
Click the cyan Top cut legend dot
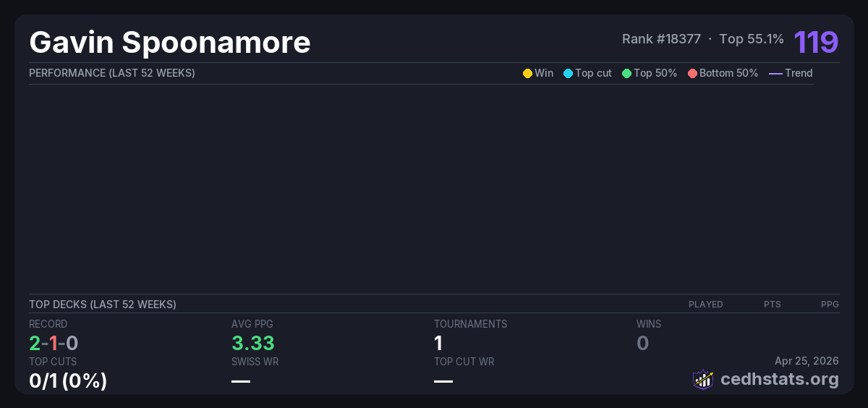(568, 73)
